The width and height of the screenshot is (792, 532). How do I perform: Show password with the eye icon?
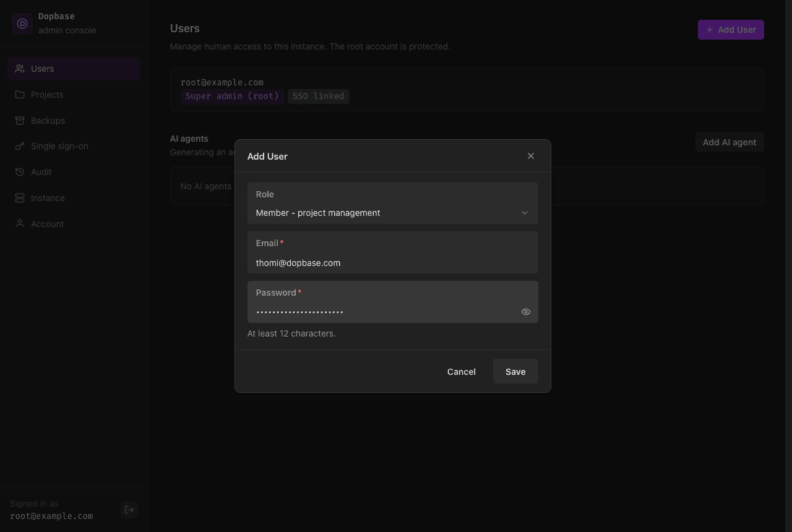pyautogui.click(x=526, y=312)
